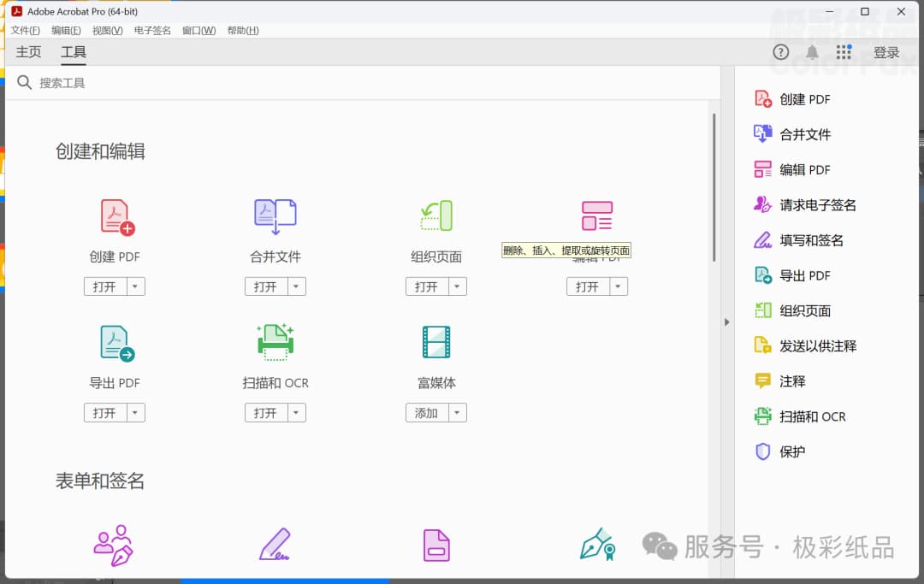Open the 组织页面 tool icon

coord(435,215)
